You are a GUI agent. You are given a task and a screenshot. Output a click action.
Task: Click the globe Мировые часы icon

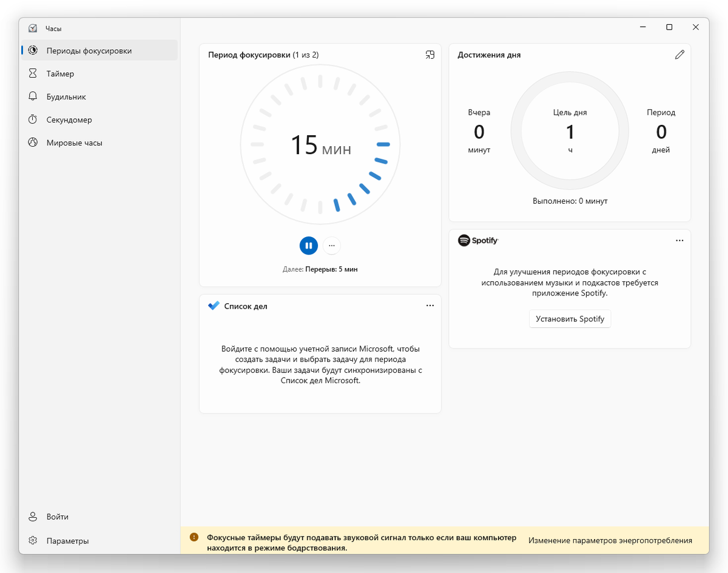tap(33, 142)
